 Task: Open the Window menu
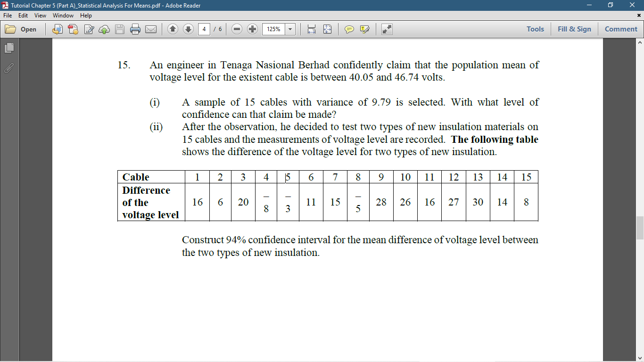click(x=63, y=16)
